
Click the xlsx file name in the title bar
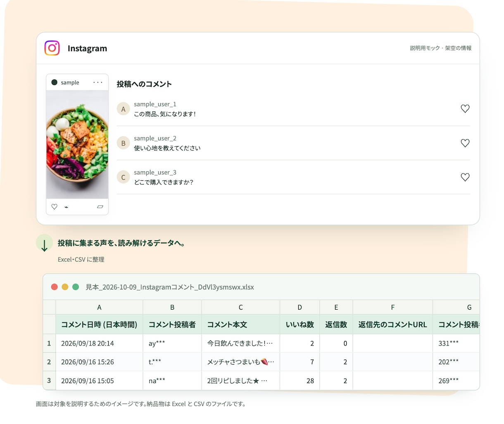(x=170, y=287)
